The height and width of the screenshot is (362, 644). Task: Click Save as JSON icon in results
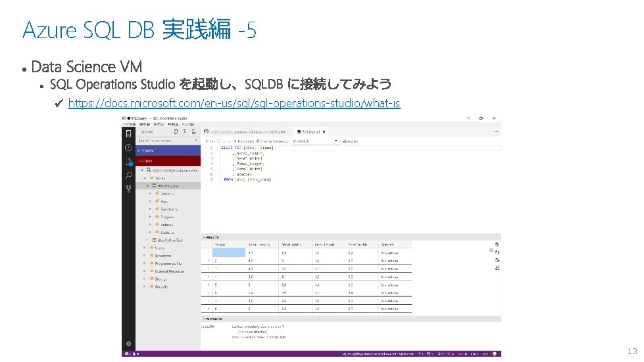[x=497, y=252]
